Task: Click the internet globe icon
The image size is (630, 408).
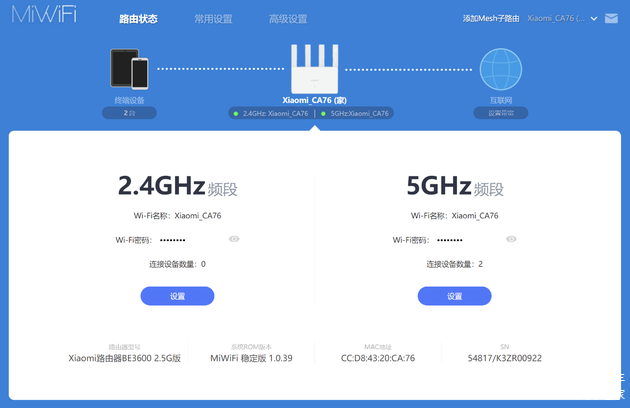Action: 500,68
